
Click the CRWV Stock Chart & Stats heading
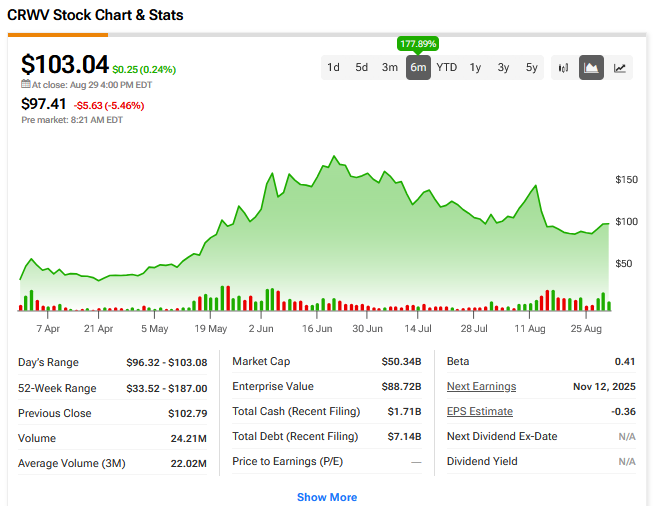click(x=95, y=16)
